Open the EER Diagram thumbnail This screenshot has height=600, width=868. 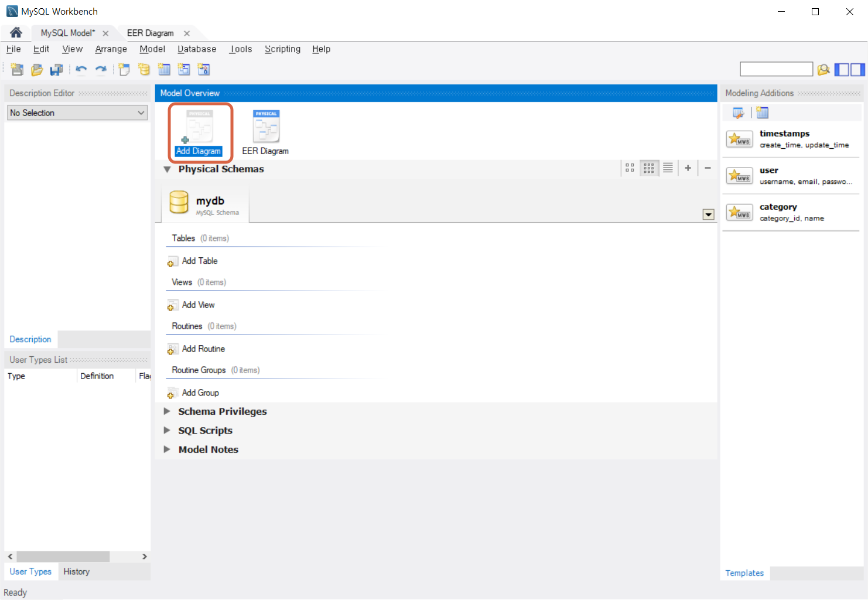tap(265, 133)
